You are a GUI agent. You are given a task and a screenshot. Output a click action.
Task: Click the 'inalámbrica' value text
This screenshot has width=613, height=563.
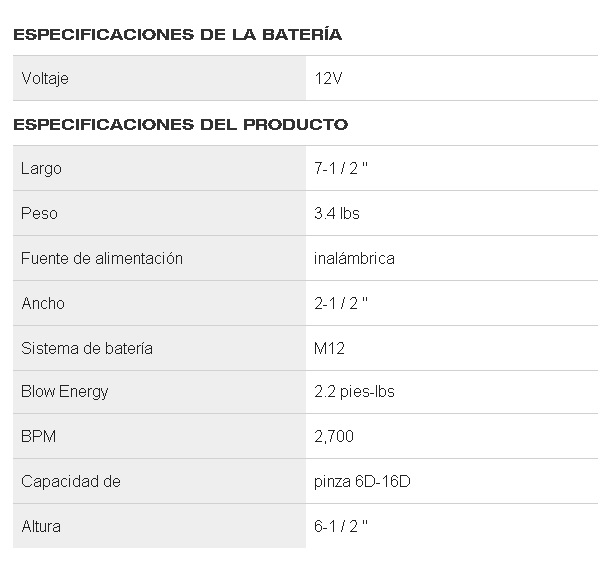click(x=354, y=258)
